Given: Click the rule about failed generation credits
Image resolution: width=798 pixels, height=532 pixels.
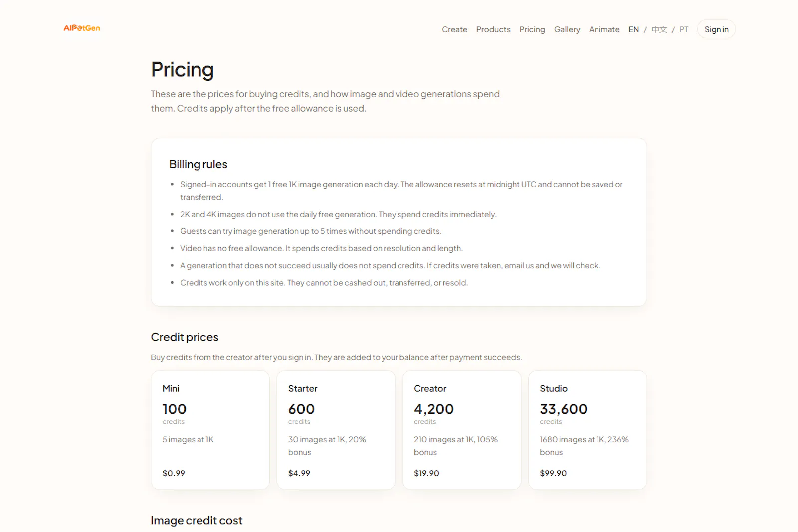Looking at the screenshot, I should point(390,266).
